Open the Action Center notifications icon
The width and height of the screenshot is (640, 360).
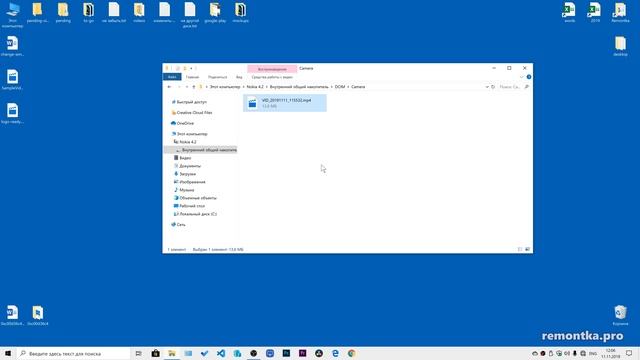[x=629, y=353]
